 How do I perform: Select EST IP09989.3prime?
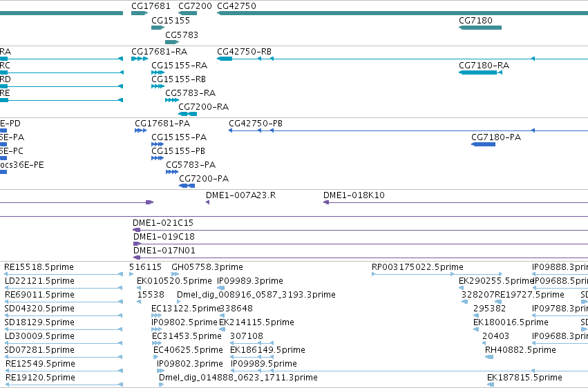pos(250,281)
